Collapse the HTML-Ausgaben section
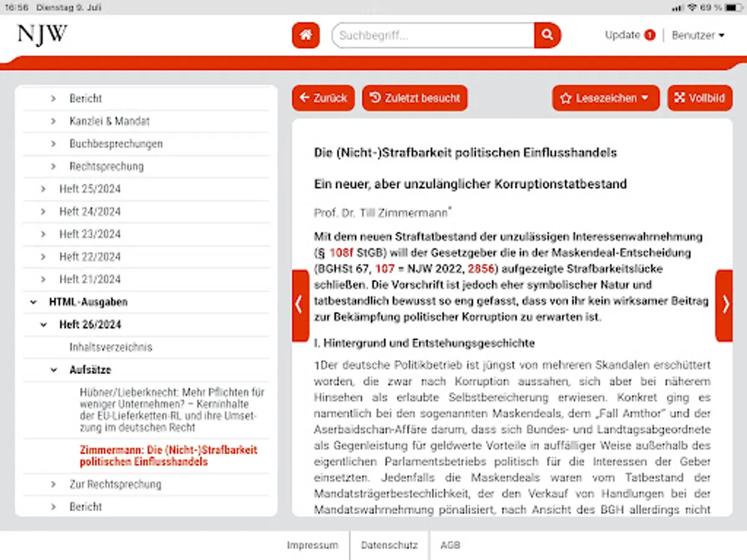 32,302
